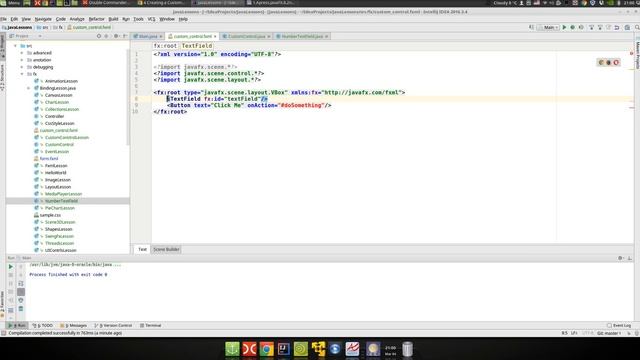Screen dimensions: 640x360
Task: Run with coverage icon in top toolbar
Action: click(x=581, y=27)
